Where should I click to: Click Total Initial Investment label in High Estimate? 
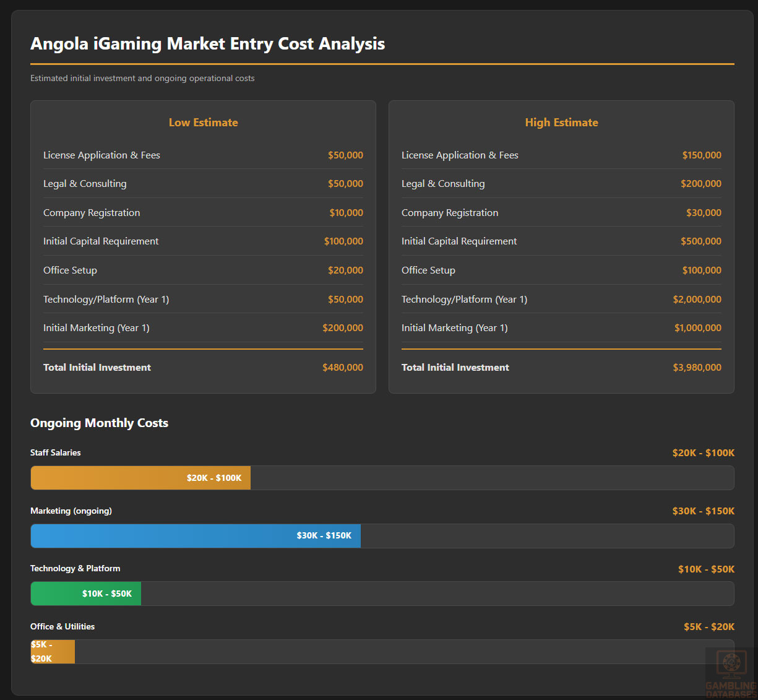coord(455,368)
